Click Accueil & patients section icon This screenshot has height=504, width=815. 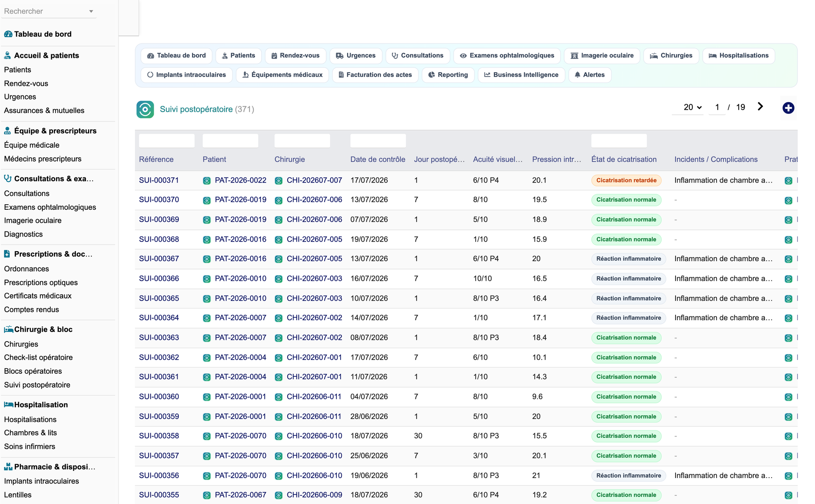pos(8,55)
